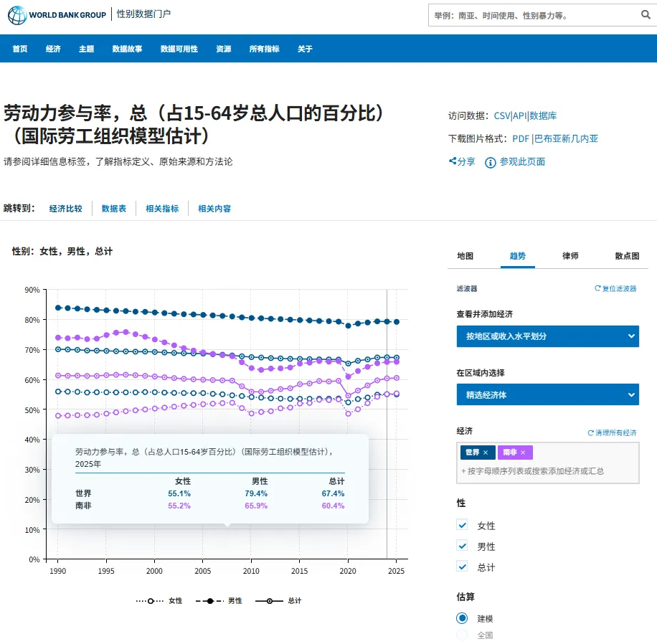
Task: Toggle the 总计 legend marker below chart
Action: point(270,601)
